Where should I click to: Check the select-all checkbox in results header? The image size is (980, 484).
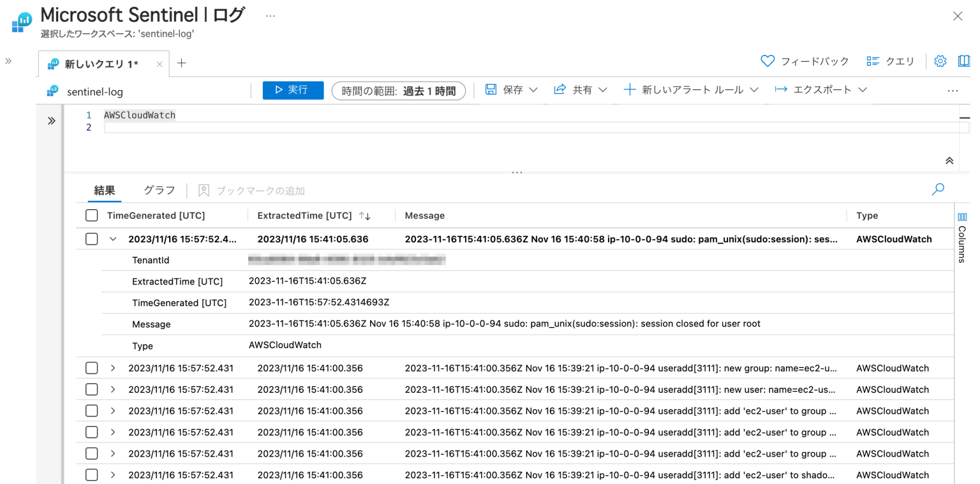(91, 215)
